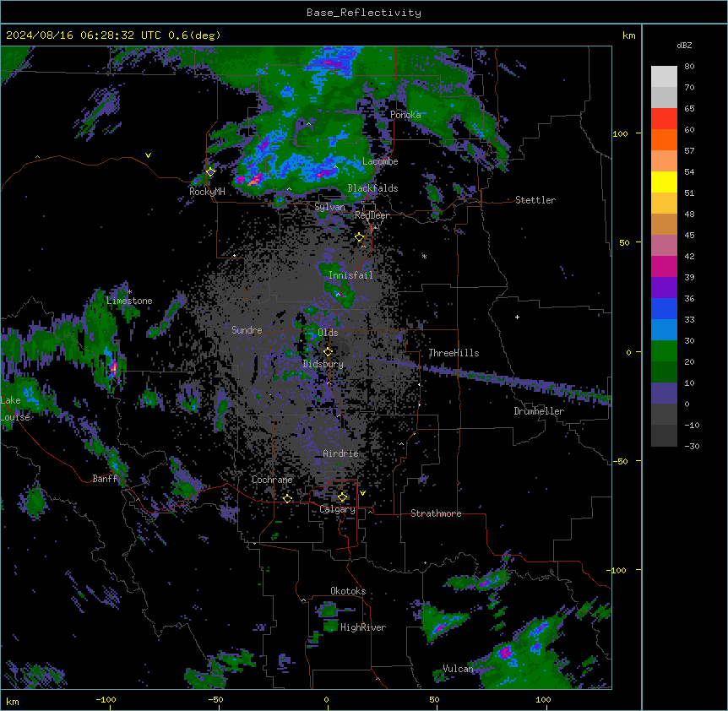Click the light orange 54–57 dBZ swatch
Image resolution: width=728 pixels, height=711 pixels.
(664, 161)
